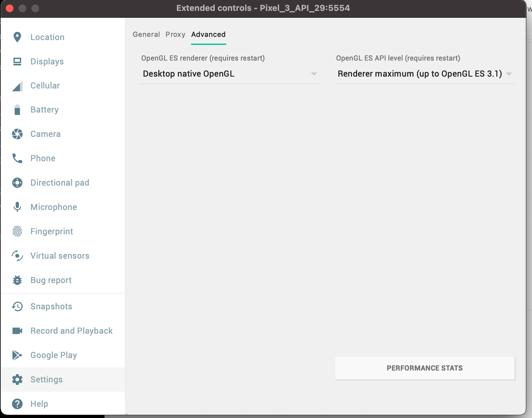Open the Camera shutter icon

point(17,134)
